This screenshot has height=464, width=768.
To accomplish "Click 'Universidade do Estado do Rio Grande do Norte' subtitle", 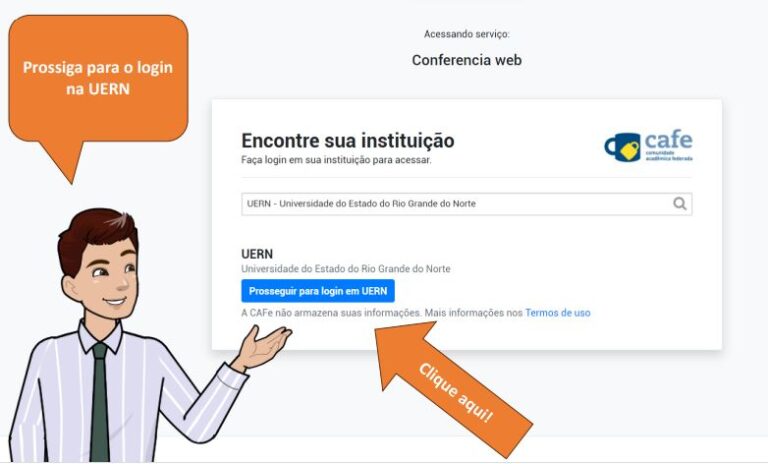I will 346,269.
